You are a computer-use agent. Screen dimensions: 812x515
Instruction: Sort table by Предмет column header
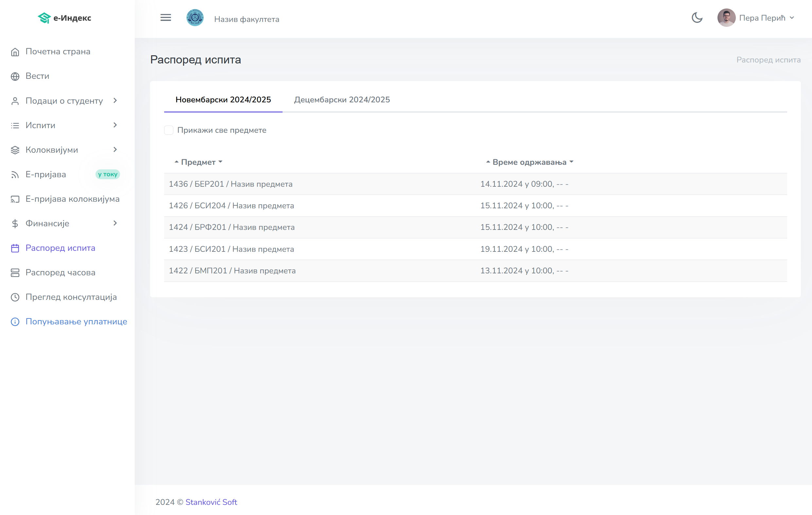click(x=198, y=162)
